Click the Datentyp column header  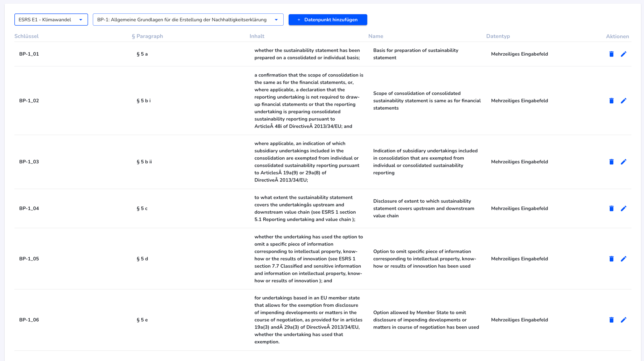[x=498, y=36]
